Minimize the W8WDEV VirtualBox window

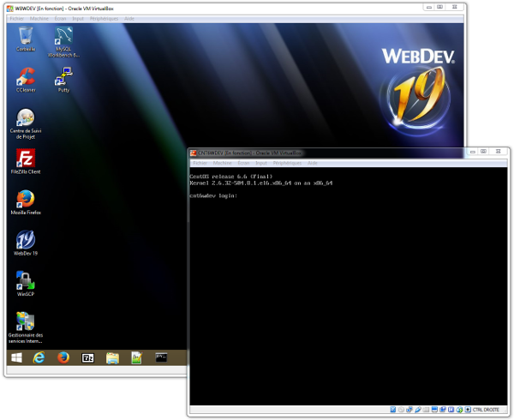coord(429,7)
